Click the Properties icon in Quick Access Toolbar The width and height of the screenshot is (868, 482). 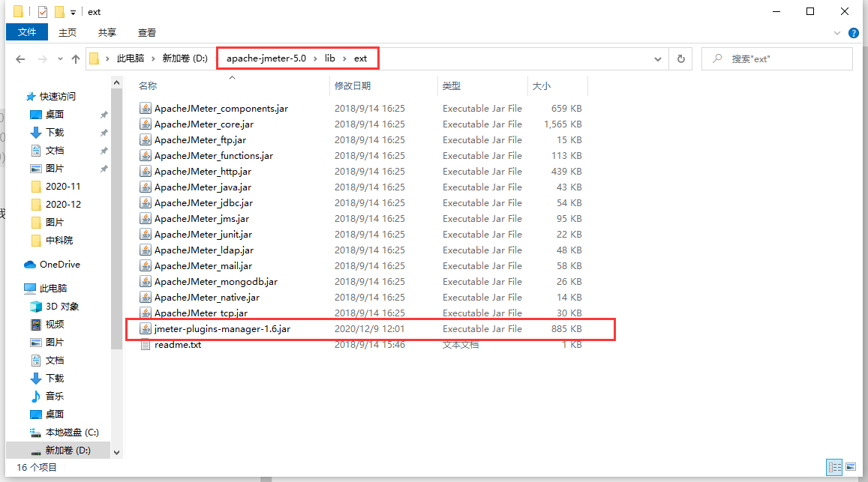[41, 11]
